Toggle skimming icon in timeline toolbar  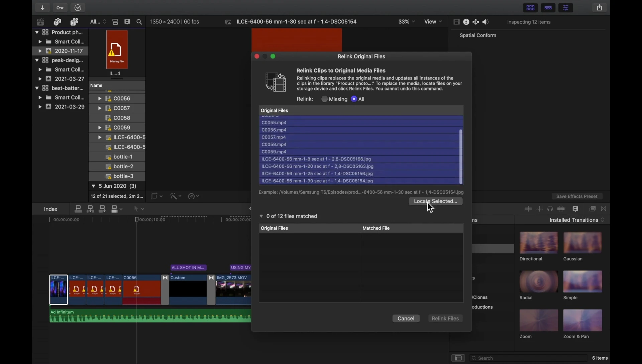coord(528,209)
